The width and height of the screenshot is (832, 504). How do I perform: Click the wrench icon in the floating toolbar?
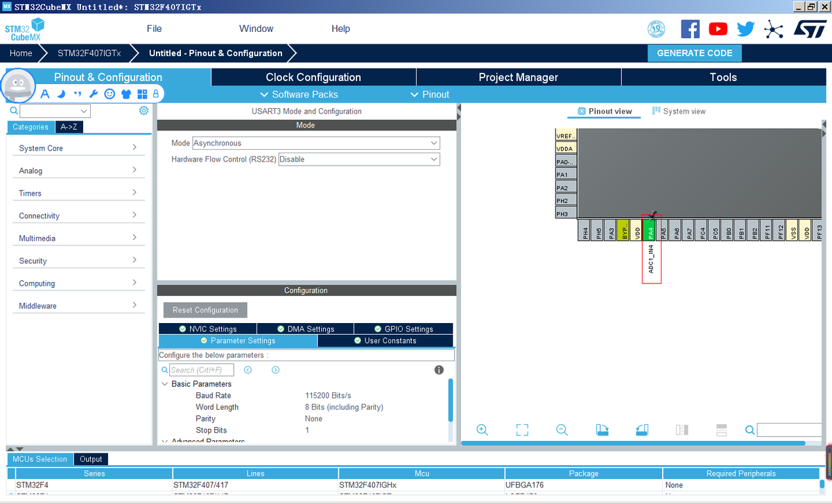pyautogui.click(x=94, y=94)
